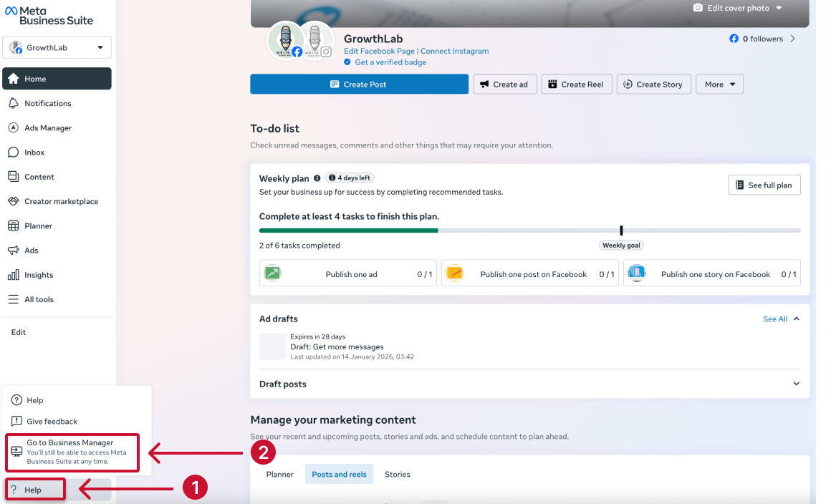The image size is (826, 504).
Task: Click the Ads megaphone icon in sidebar
Action: 13,250
